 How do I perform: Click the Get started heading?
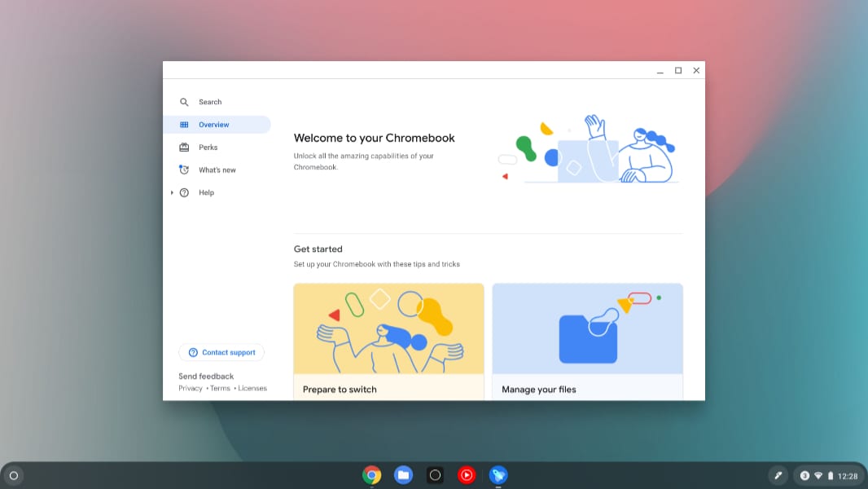coord(318,249)
